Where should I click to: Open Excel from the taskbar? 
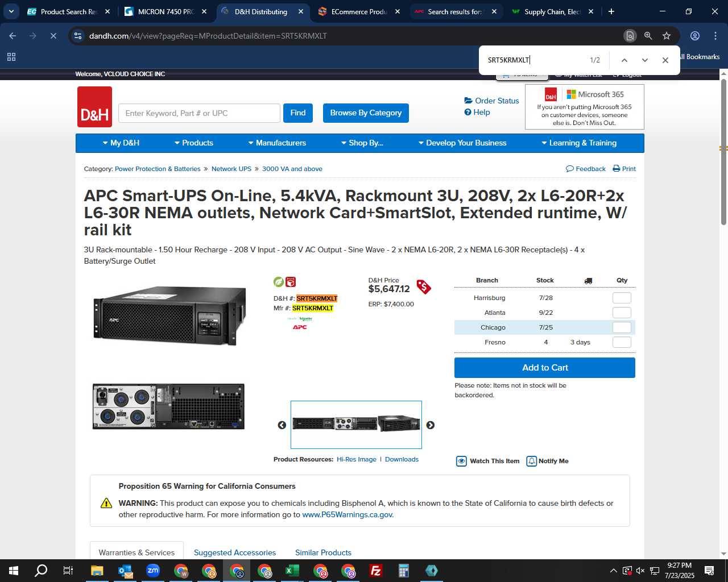tap(292, 571)
